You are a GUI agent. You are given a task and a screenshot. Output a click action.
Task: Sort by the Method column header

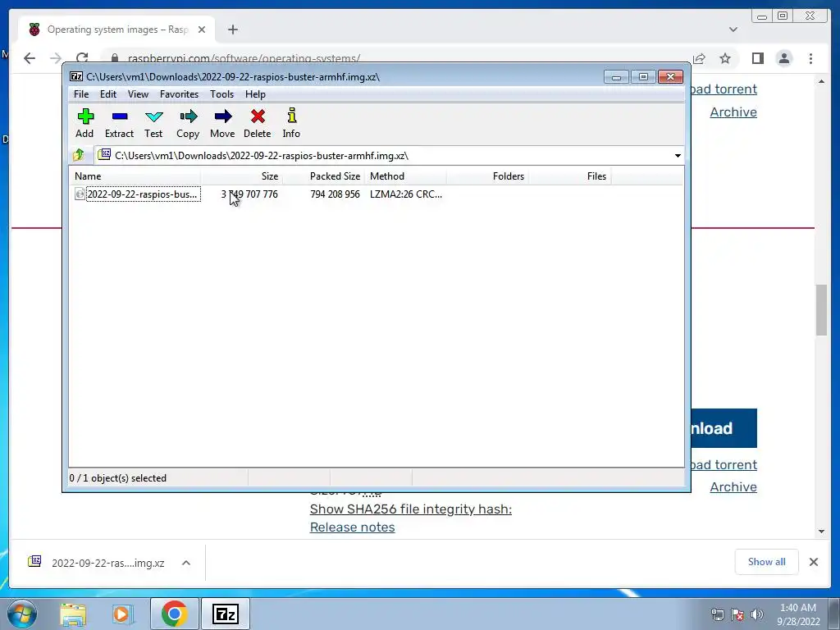pyautogui.click(x=405, y=176)
